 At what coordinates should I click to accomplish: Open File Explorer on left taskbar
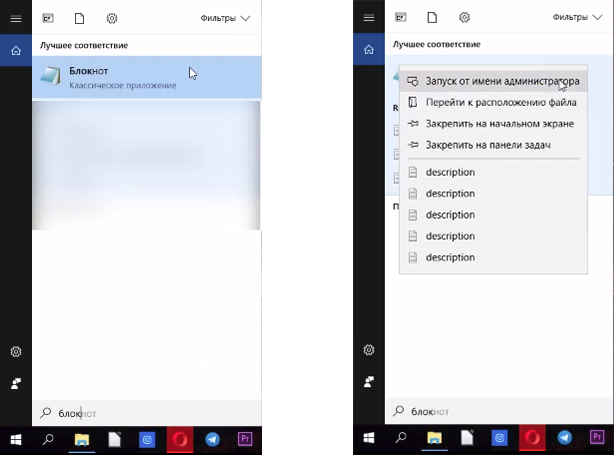pyautogui.click(x=81, y=440)
